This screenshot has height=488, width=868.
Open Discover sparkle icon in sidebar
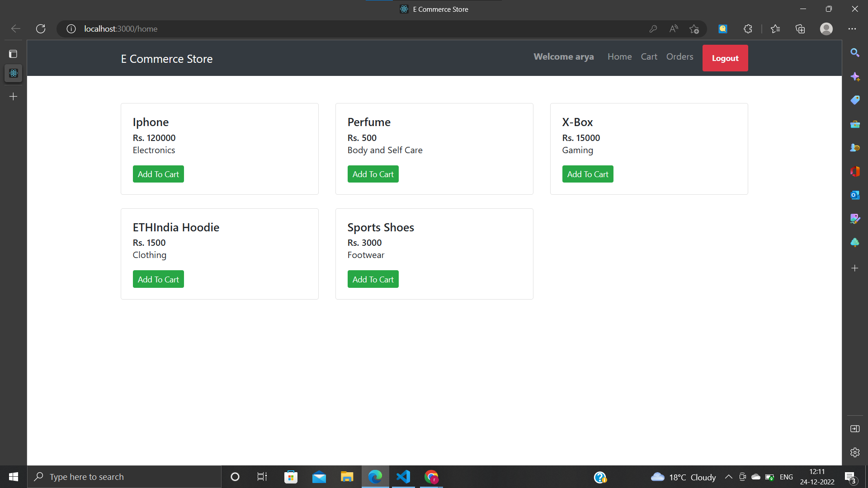(x=854, y=77)
